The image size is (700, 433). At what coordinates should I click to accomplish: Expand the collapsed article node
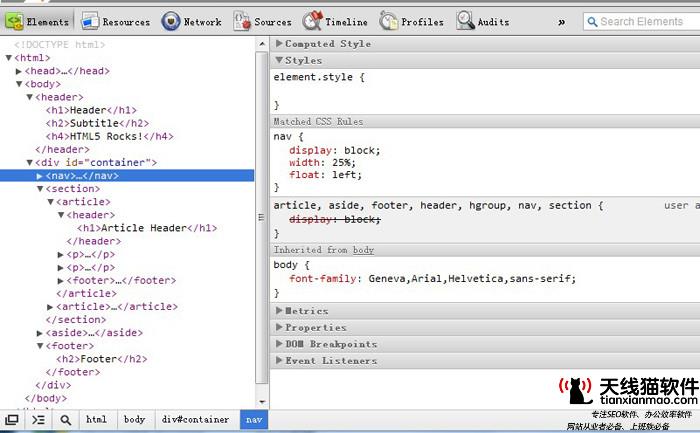click(50, 307)
